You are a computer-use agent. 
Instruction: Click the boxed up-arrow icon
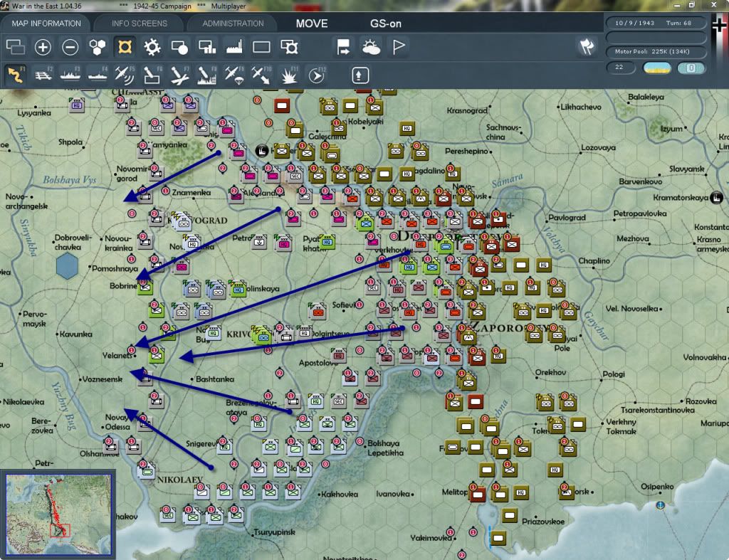pos(360,75)
